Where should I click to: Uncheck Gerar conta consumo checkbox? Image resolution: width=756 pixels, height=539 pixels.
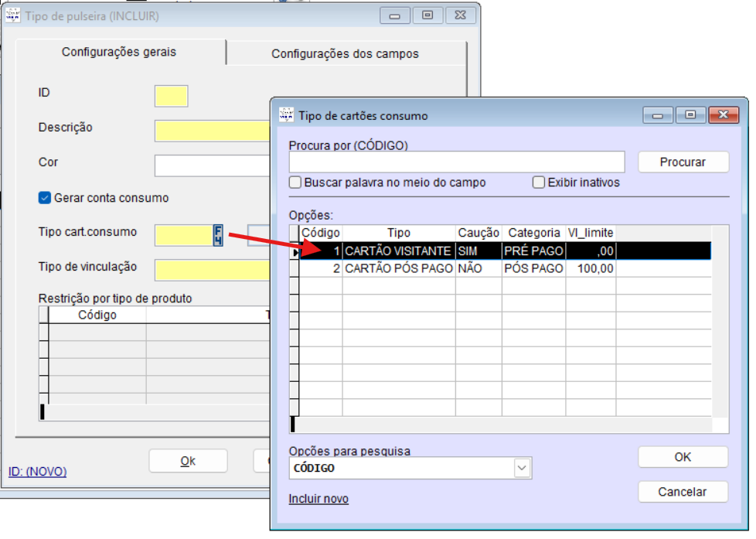tap(45, 198)
